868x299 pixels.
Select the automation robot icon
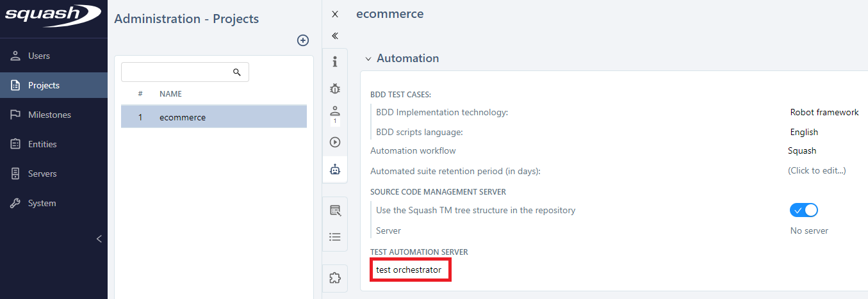pos(334,170)
